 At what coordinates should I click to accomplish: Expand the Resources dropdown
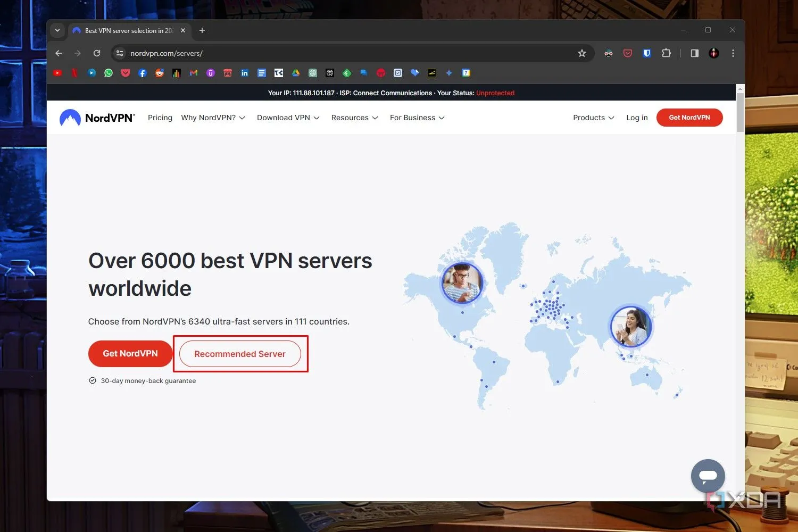354,118
